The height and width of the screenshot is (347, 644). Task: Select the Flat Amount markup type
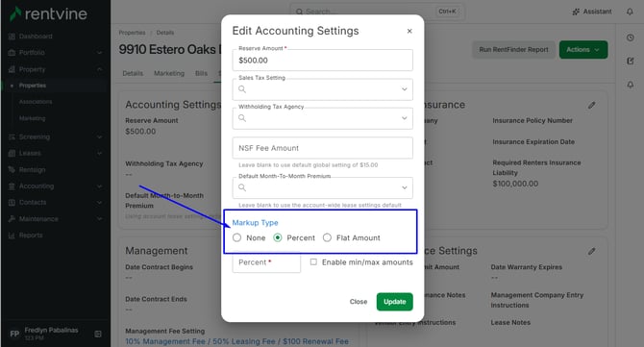click(x=327, y=237)
